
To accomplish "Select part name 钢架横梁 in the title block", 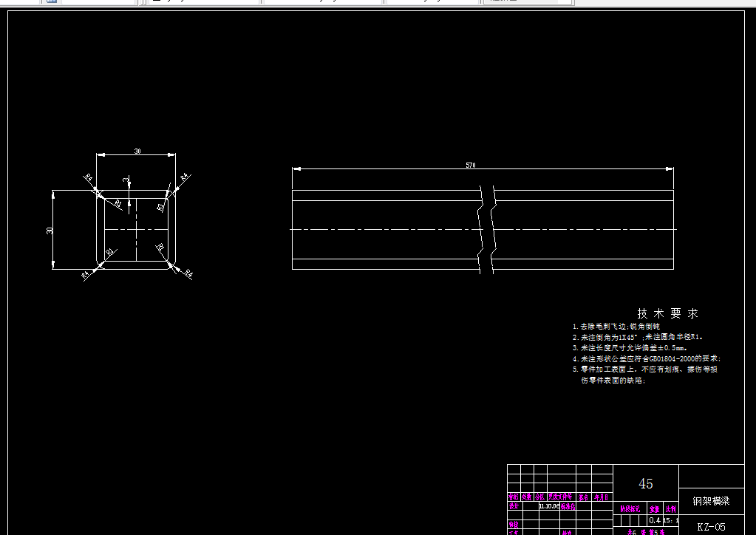I will pos(711,501).
